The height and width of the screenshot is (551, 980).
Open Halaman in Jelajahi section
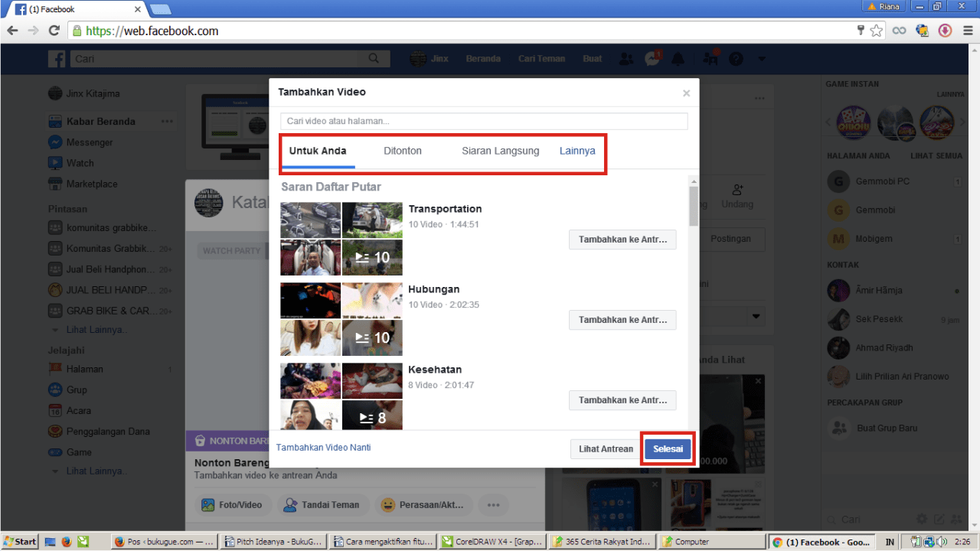pyautogui.click(x=75, y=369)
